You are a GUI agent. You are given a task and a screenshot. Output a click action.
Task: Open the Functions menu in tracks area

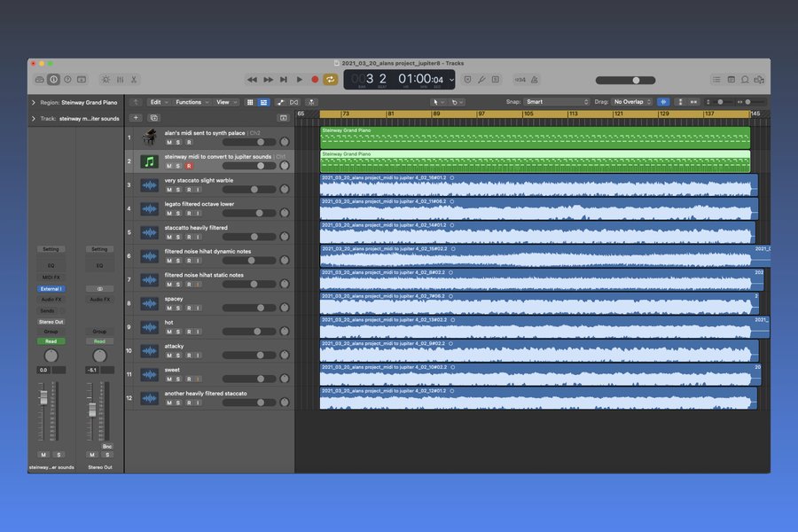pos(191,102)
